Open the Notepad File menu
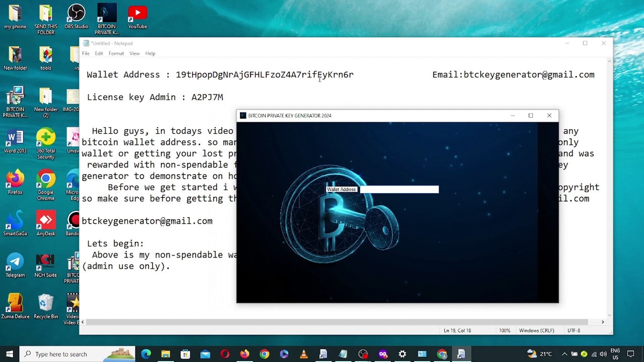The width and height of the screenshot is (644, 362). (86, 53)
